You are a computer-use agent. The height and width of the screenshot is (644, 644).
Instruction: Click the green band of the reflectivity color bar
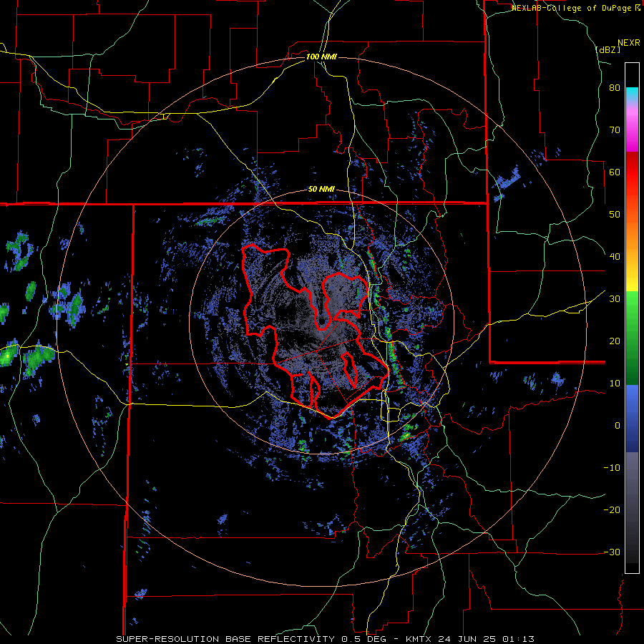(x=632, y=338)
